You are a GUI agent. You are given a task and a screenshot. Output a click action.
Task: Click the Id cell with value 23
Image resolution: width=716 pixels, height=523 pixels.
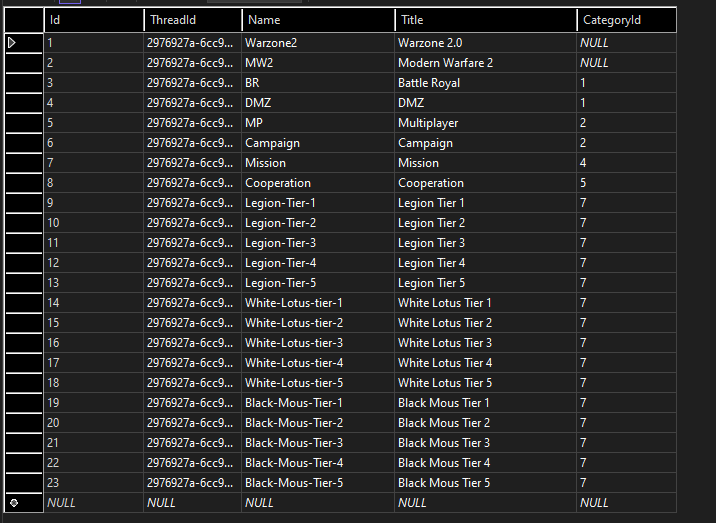94,483
